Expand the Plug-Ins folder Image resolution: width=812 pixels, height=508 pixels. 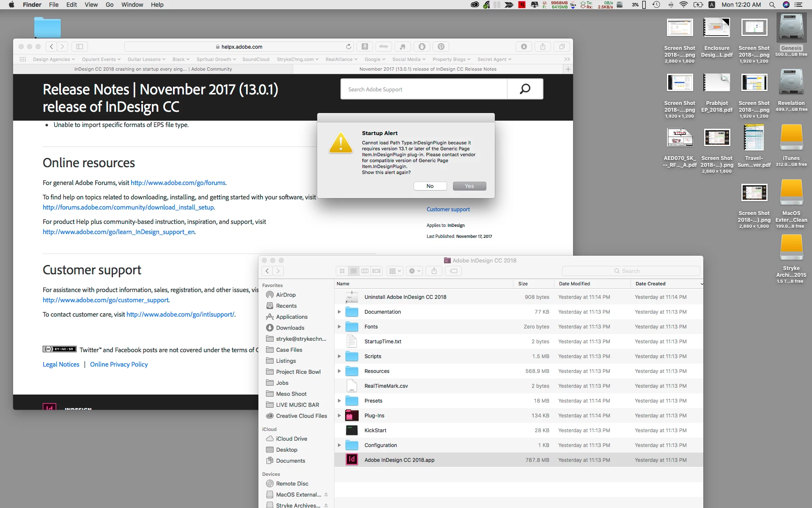point(339,416)
